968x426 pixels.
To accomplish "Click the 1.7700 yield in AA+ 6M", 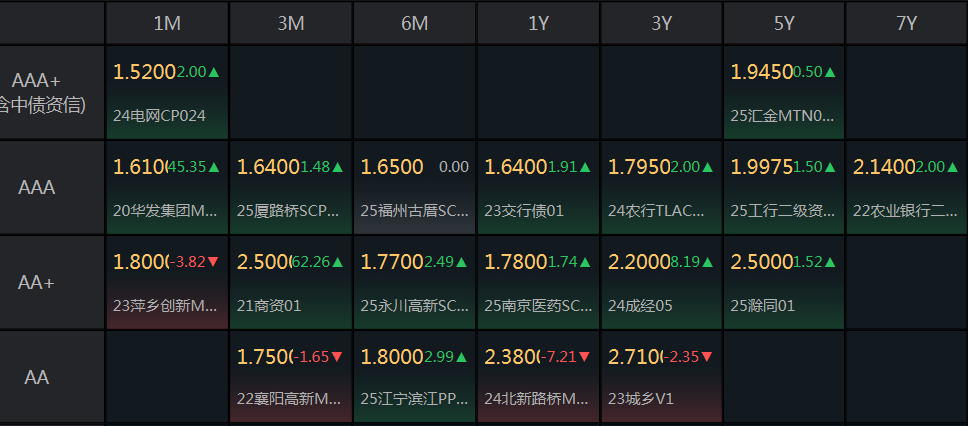I will [392, 262].
